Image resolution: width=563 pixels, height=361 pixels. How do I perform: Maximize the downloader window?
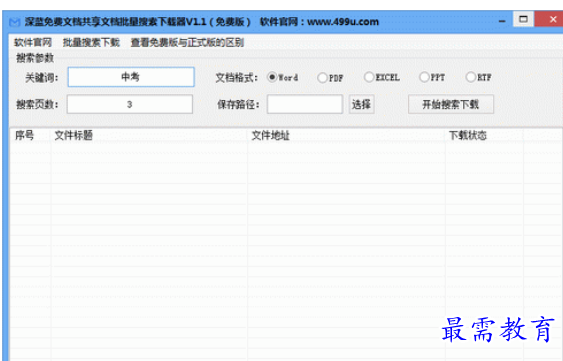(523, 19)
